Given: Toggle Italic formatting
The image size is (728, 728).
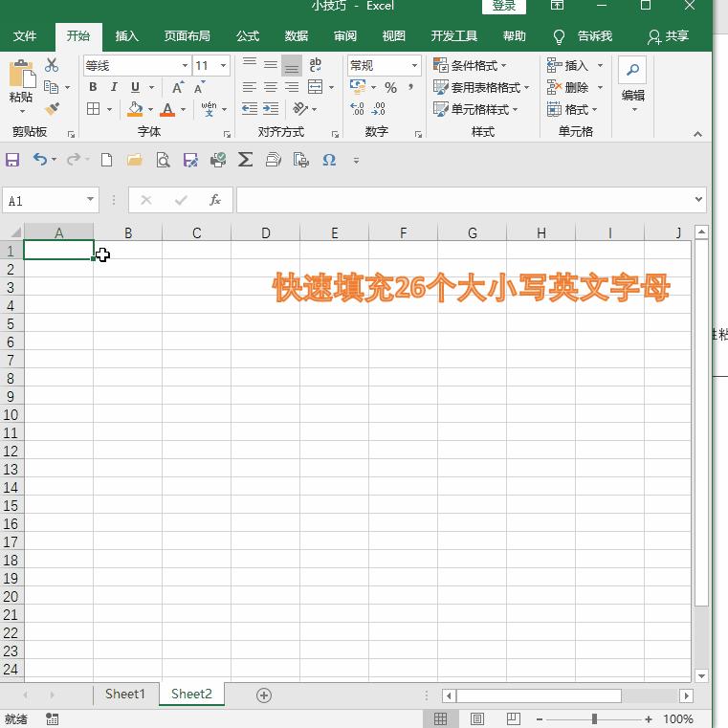Looking at the screenshot, I should coord(114,87).
